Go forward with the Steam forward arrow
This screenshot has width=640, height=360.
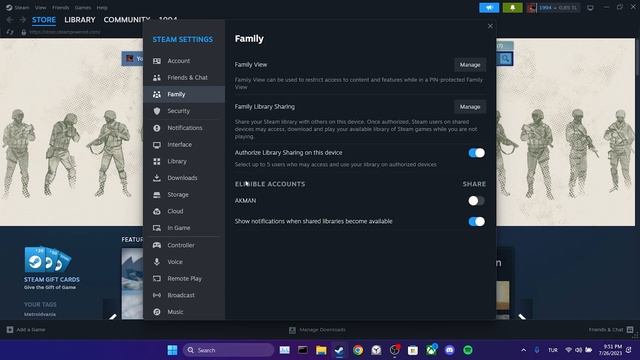tap(23, 20)
